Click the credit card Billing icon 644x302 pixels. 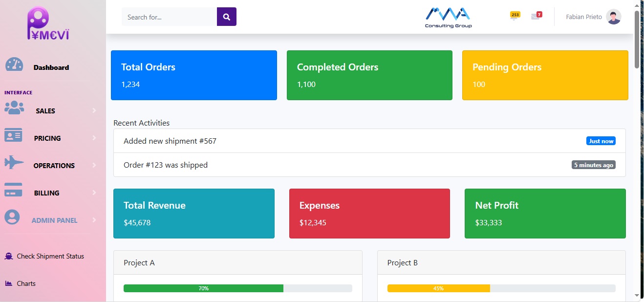[13, 190]
